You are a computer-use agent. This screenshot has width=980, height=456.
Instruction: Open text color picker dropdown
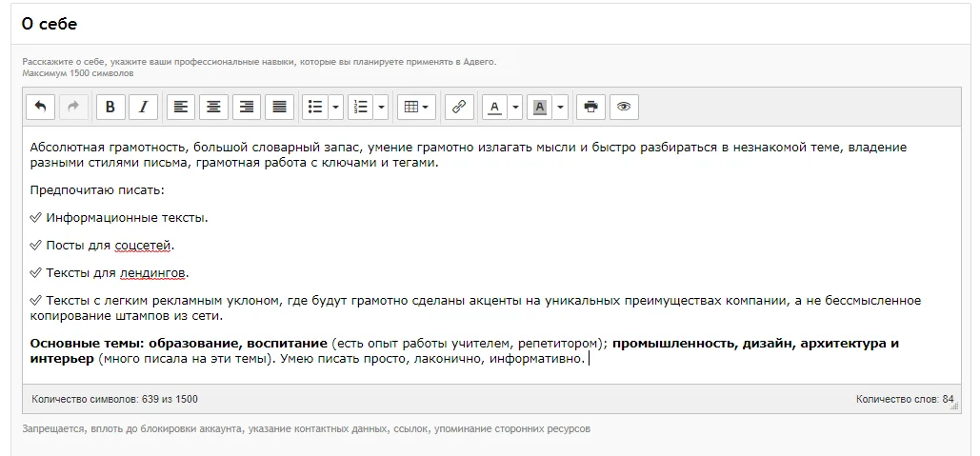point(515,107)
